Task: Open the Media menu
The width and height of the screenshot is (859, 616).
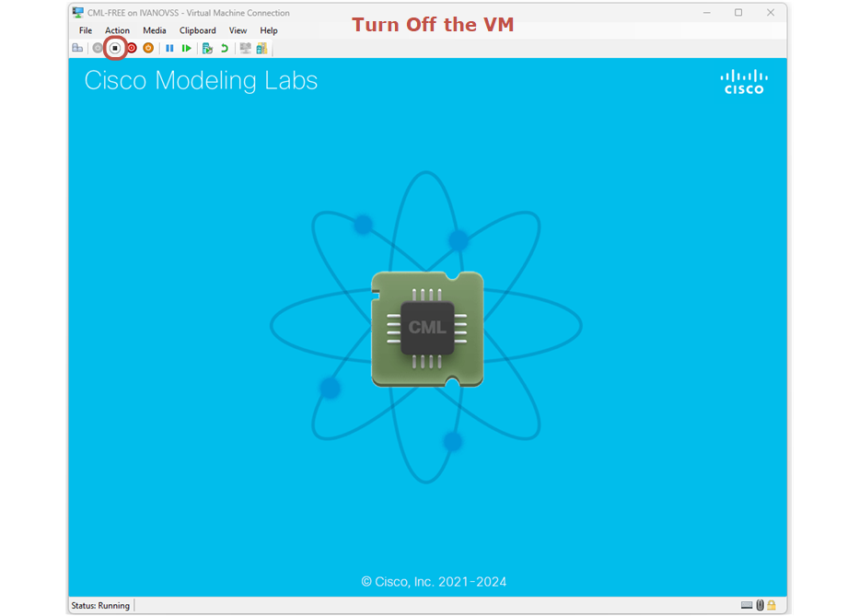Action: 155,30
